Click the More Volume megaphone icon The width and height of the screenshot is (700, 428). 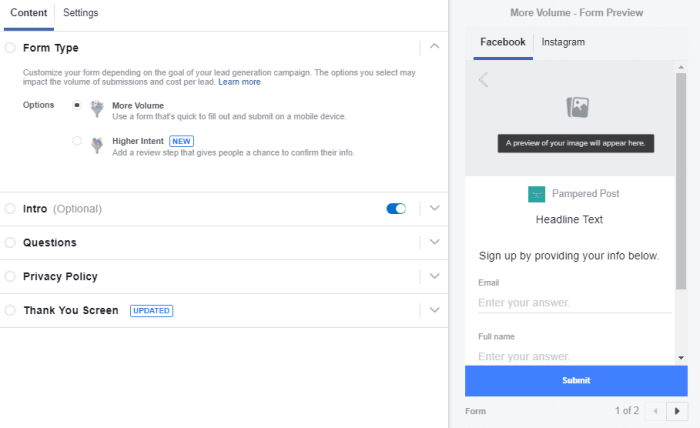tap(97, 108)
